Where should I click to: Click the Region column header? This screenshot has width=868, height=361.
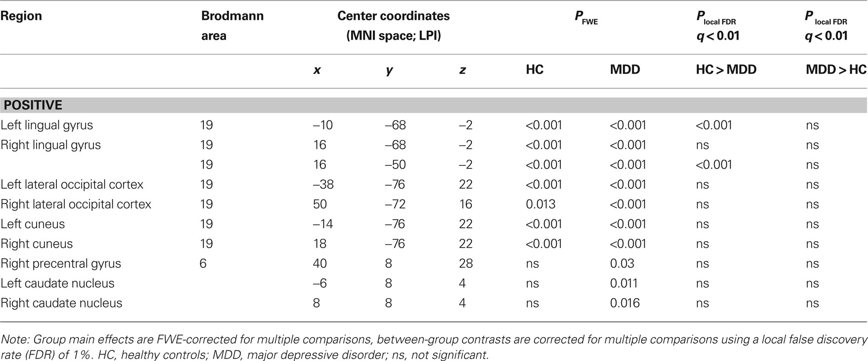[x=21, y=16]
